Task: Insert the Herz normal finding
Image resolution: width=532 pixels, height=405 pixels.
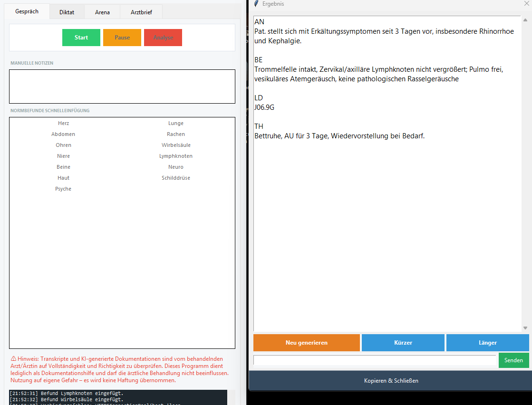Action: [63, 123]
